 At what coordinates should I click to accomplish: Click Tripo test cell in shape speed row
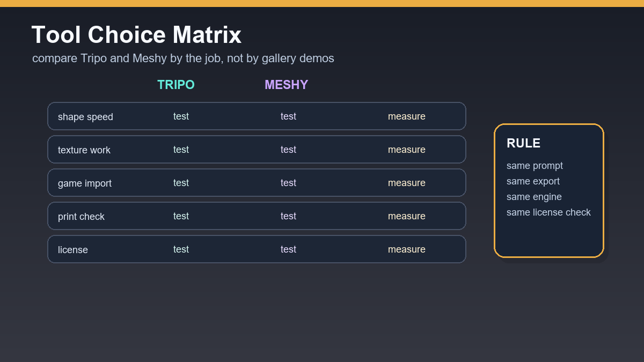tap(181, 116)
